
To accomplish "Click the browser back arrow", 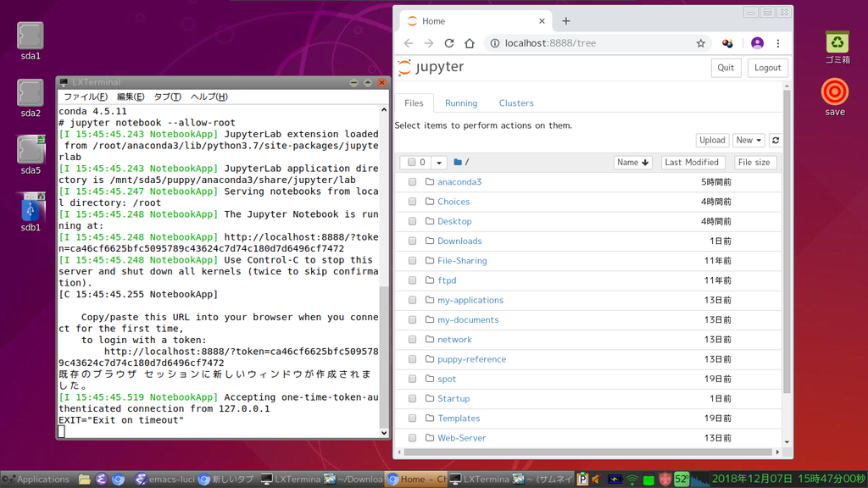I will tap(409, 43).
